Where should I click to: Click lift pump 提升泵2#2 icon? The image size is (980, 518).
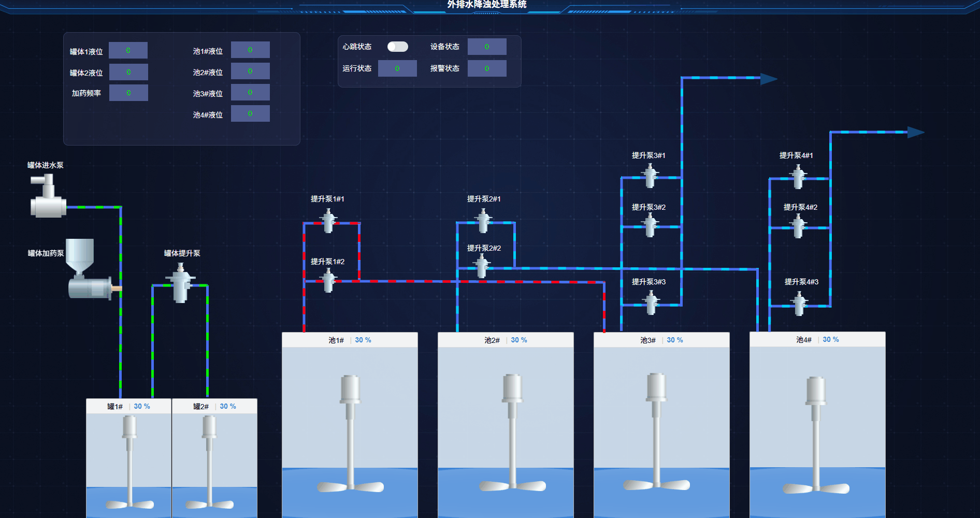click(x=482, y=266)
